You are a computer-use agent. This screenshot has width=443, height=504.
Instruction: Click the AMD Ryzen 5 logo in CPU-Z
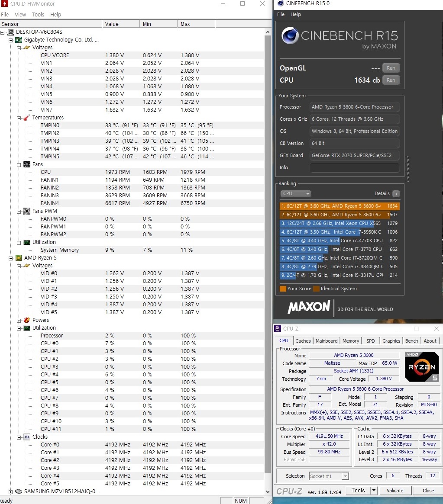point(422,367)
